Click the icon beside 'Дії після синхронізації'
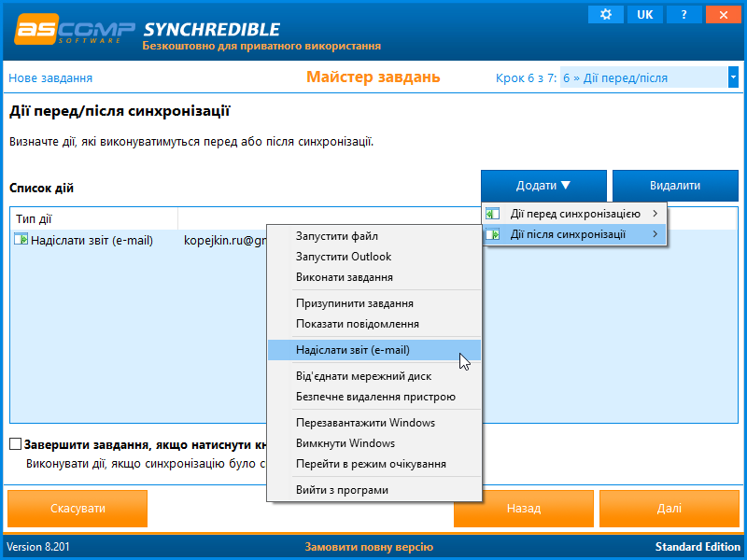This screenshot has height=560, width=747. tap(493, 234)
